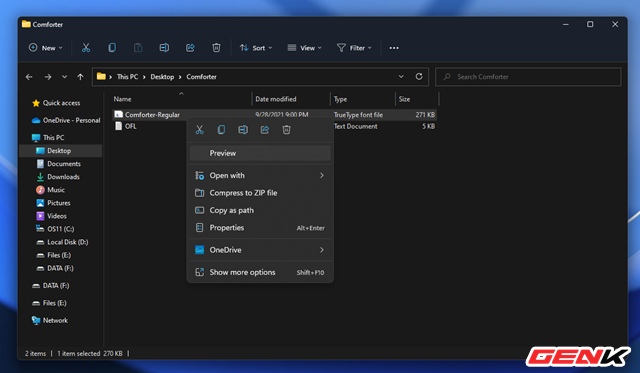Expand the Open with submenu arrow
The height and width of the screenshot is (373, 640).
322,175
